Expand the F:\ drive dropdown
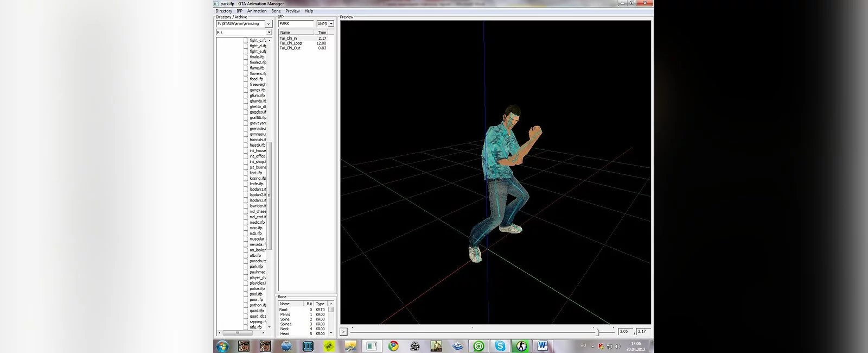868x353 pixels. click(x=269, y=33)
